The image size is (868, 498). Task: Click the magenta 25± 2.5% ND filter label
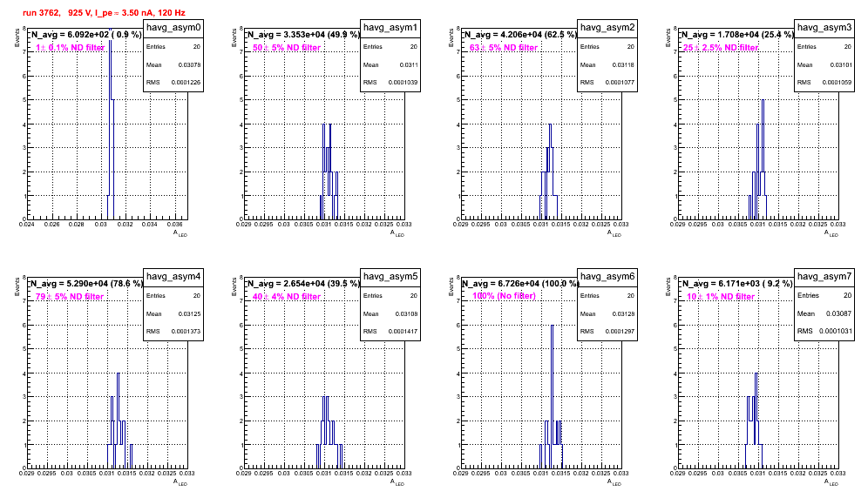pos(721,48)
